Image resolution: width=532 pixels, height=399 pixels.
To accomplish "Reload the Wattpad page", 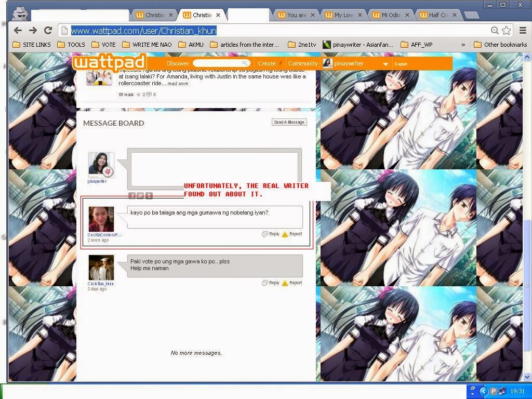I will pos(48,31).
